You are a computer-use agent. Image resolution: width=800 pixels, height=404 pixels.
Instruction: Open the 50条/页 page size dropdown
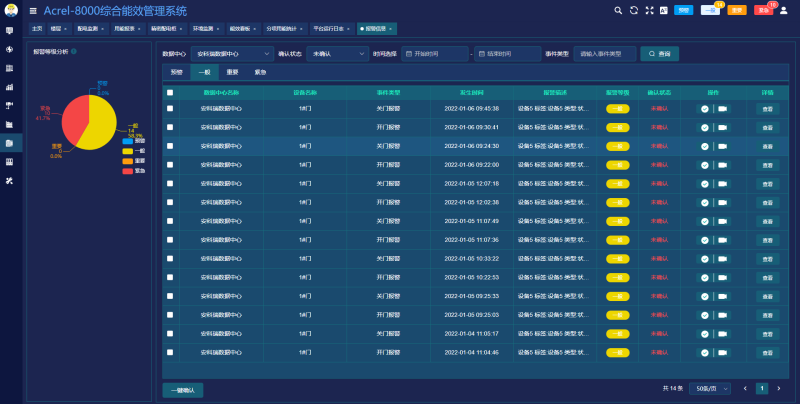[710, 389]
